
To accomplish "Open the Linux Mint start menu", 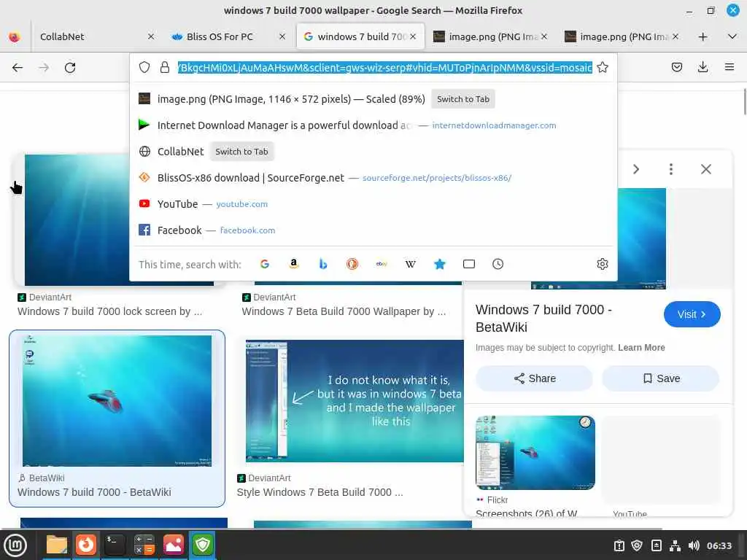I will 16,545.
